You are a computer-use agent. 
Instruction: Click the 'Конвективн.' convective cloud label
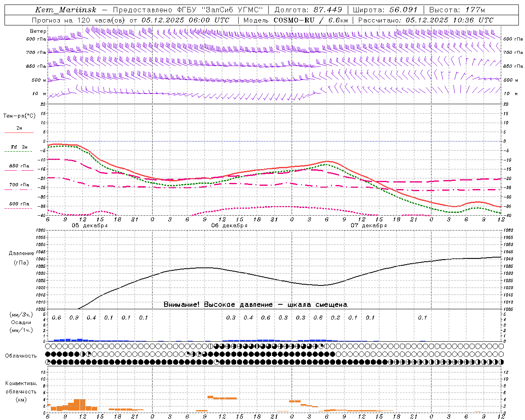[x=21, y=383]
